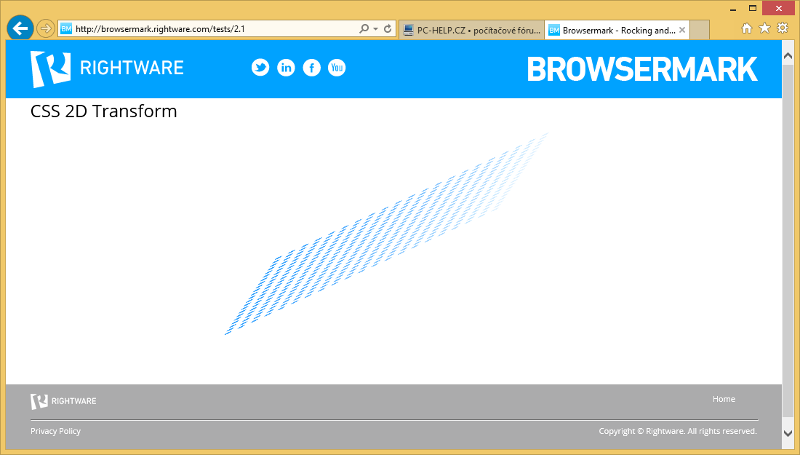Click the forward navigation arrow
The image size is (800, 455).
coord(46,29)
